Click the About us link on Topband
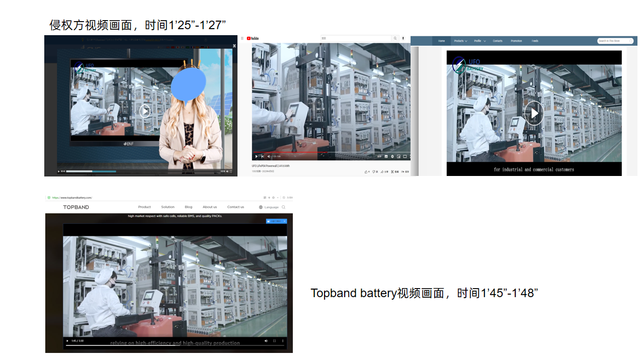This screenshot has width=644, height=362. pyautogui.click(x=210, y=207)
